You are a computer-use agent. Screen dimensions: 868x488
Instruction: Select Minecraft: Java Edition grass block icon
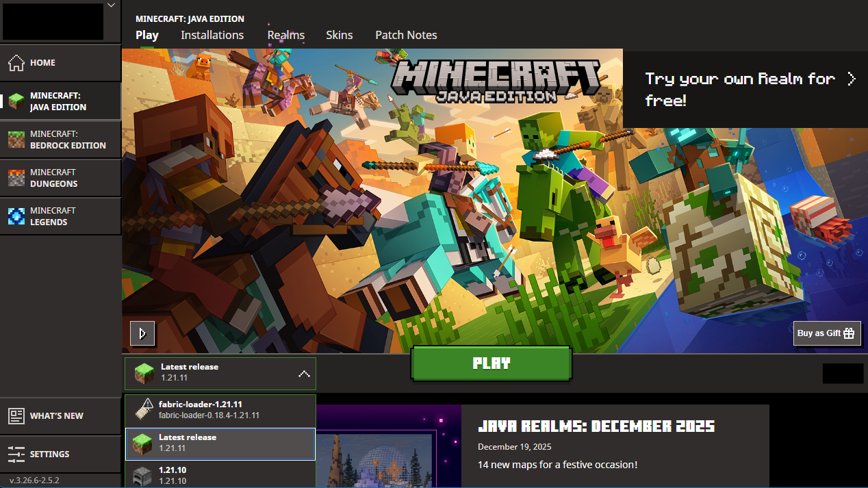pyautogui.click(x=16, y=101)
